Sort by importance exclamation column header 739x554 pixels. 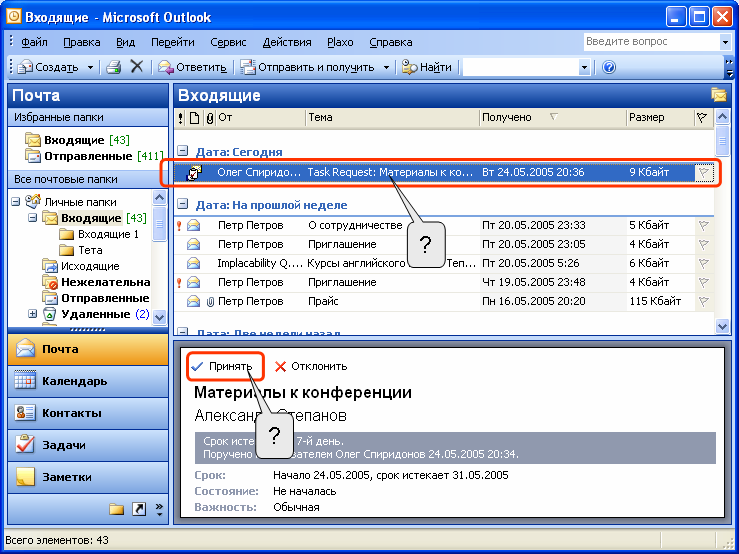pyautogui.click(x=181, y=118)
